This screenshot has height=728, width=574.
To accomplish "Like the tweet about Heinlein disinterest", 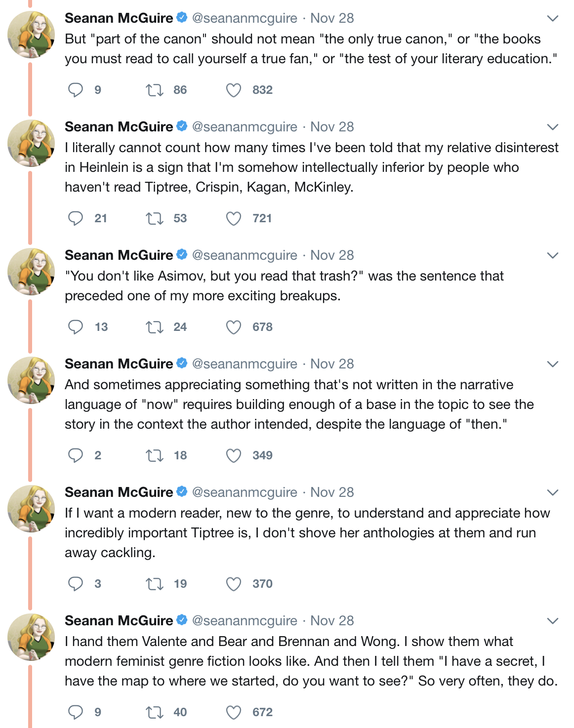I will click(234, 218).
